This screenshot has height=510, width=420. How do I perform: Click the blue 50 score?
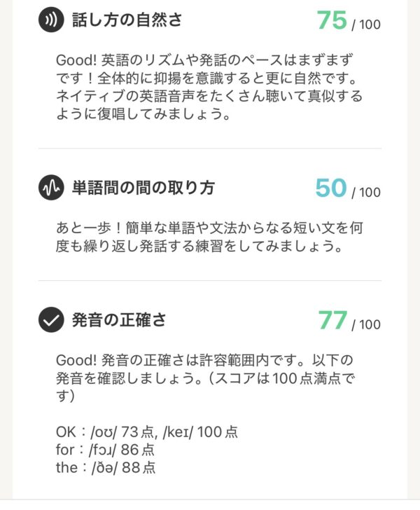click(331, 188)
